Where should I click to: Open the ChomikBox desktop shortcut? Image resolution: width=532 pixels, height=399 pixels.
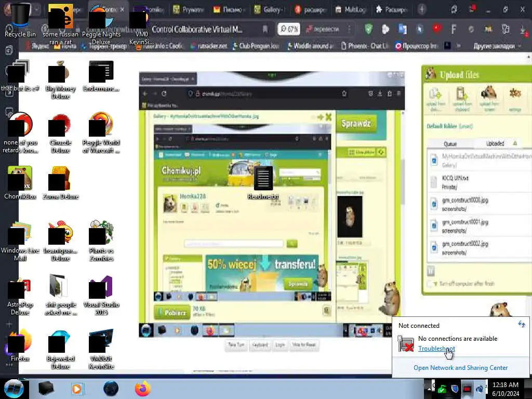(20, 182)
